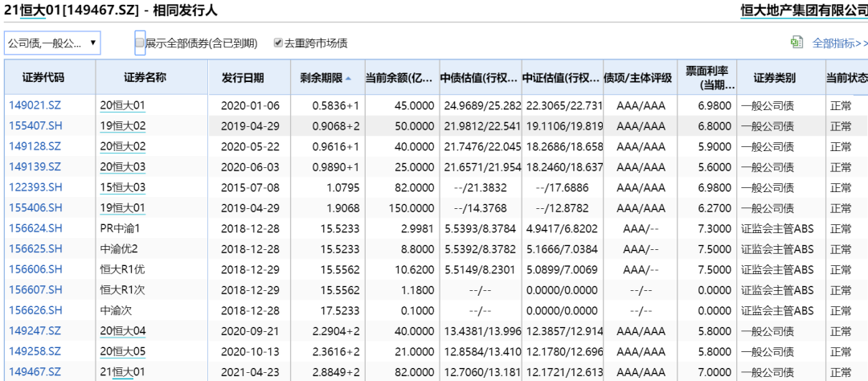Click the 票面利率(当期... column header

pos(707,78)
